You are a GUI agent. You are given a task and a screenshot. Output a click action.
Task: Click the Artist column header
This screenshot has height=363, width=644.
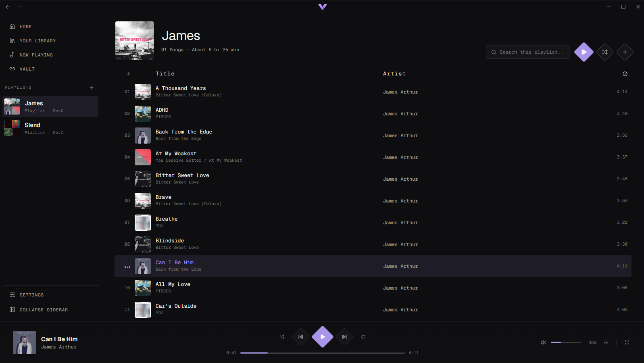[394, 74]
